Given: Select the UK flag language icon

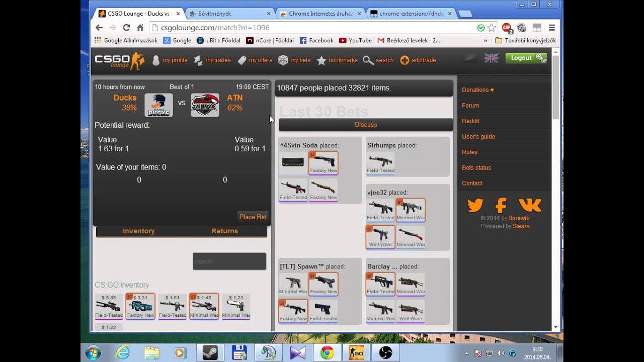Looking at the screenshot, I should point(491,58).
